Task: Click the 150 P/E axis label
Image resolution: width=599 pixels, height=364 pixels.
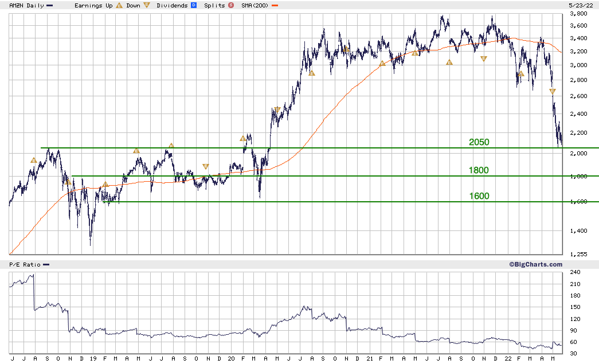Action: (x=575, y=307)
